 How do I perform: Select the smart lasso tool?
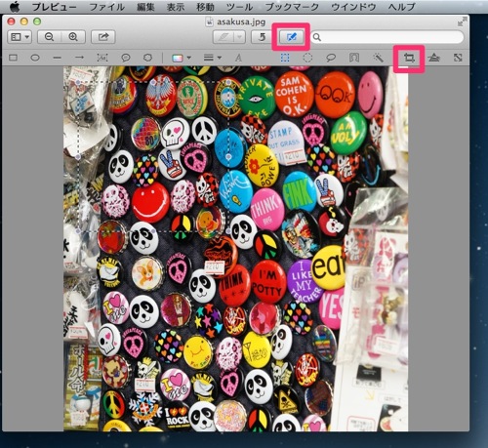pos(354,58)
